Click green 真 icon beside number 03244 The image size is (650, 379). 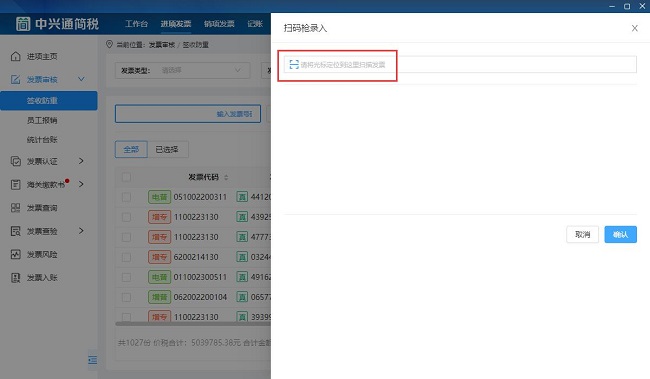point(242,257)
